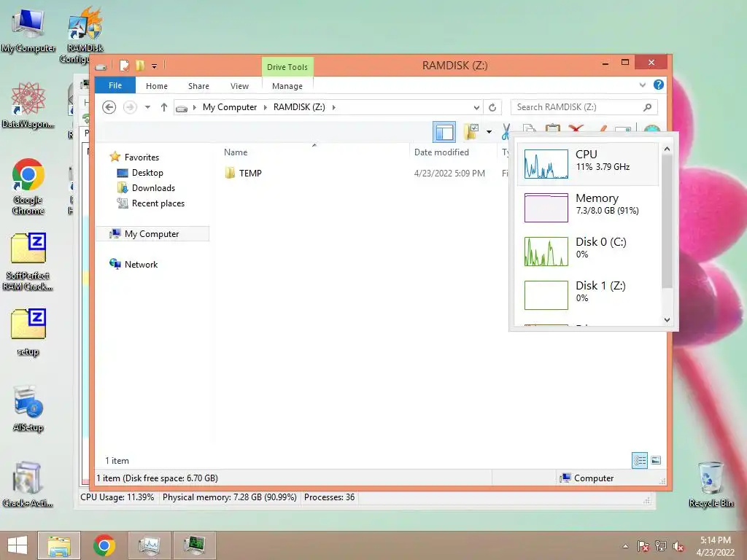This screenshot has width=747, height=560.
Task: Click the search magnifier icon
Action: 648,107
